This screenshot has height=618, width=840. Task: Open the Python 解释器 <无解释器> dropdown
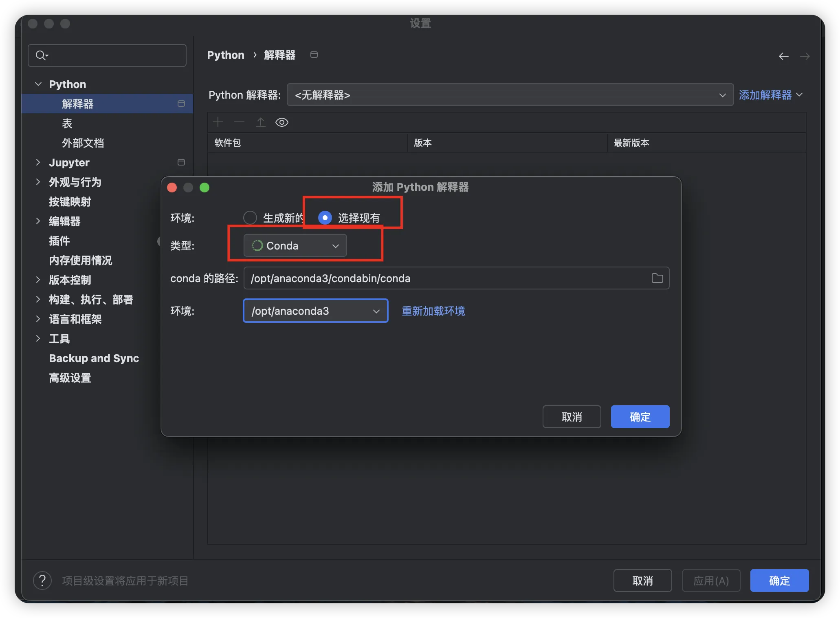click(510, 95)
